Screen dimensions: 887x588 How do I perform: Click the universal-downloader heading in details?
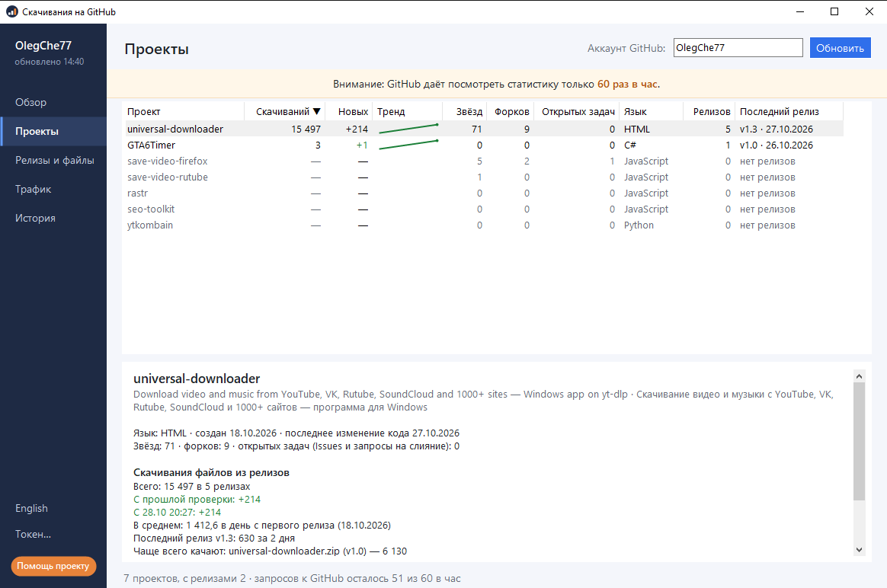coord(197,379)
